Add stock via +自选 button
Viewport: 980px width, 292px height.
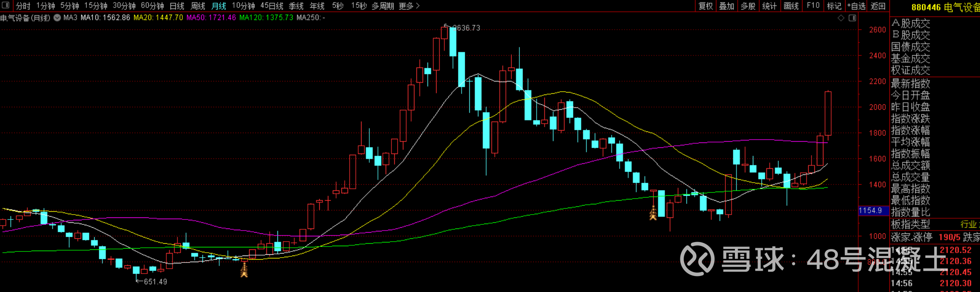click(856, 6)
